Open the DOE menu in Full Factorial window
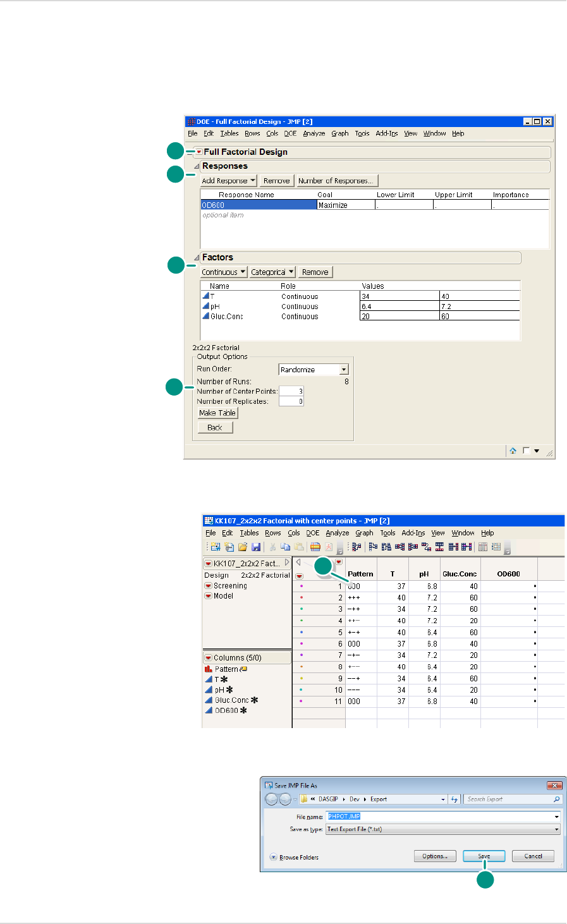567x924 pixels. [x=290, y=133]
